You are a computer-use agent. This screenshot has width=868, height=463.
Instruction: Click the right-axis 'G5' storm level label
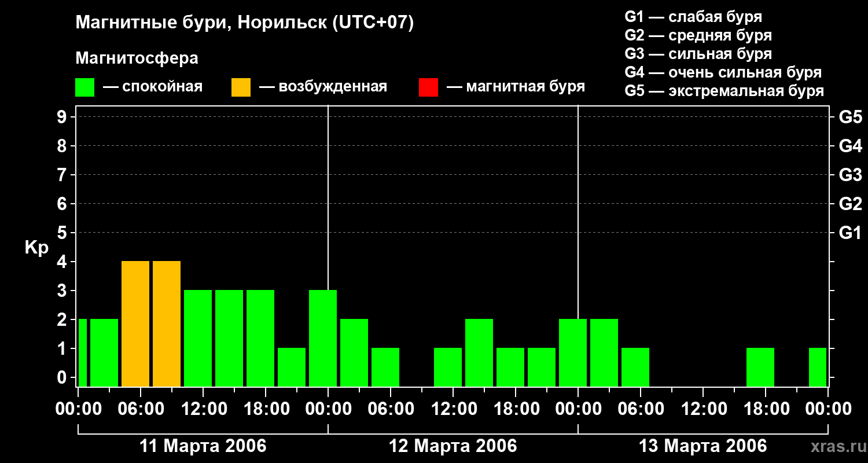click(x=850, y=117)
